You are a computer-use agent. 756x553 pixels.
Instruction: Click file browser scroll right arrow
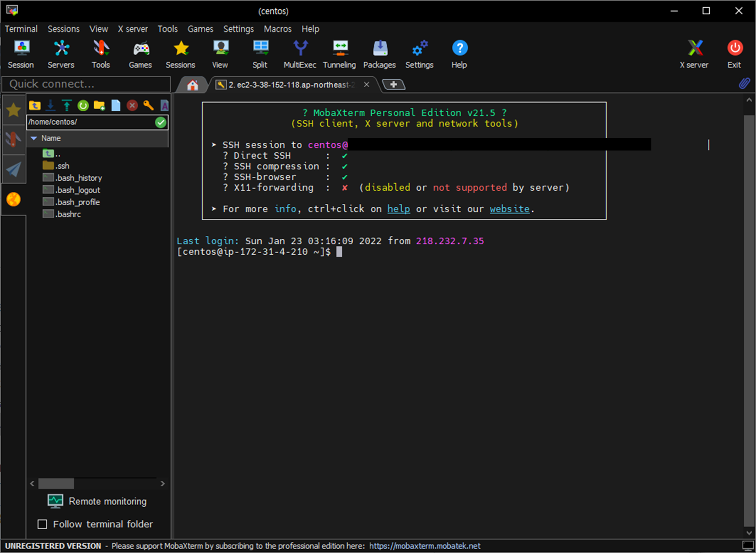click(163, 484)
